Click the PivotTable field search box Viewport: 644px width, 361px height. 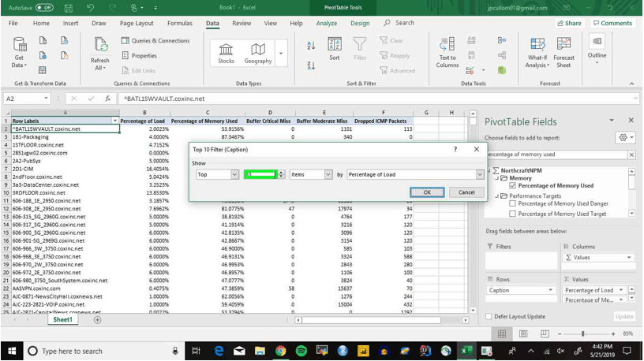[x=556, y=154]
